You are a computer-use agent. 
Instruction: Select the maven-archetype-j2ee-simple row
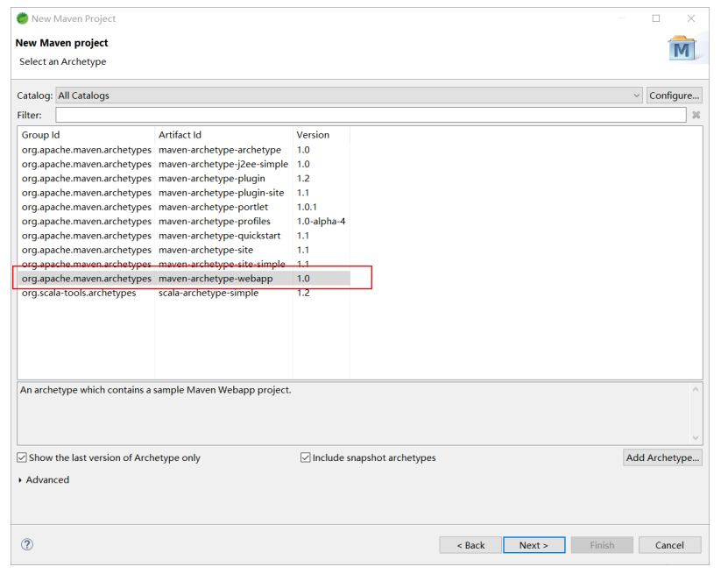185,164
